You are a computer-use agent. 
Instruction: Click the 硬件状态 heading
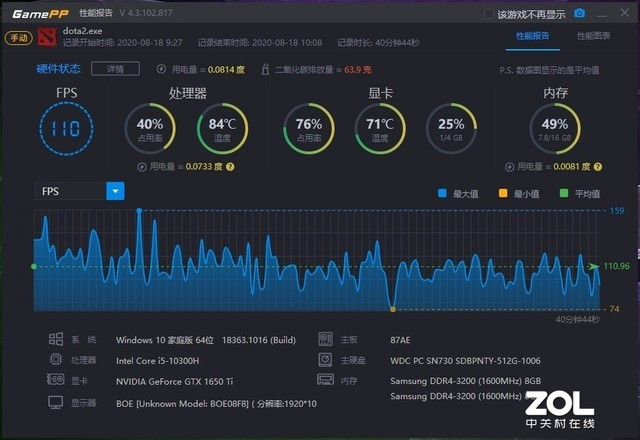58,69
